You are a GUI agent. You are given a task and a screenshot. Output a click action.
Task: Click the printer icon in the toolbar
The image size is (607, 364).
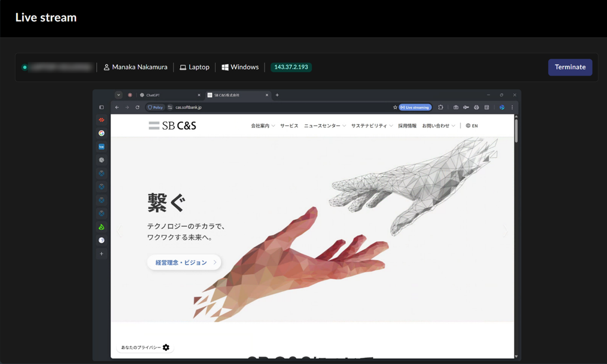(476, 107)
